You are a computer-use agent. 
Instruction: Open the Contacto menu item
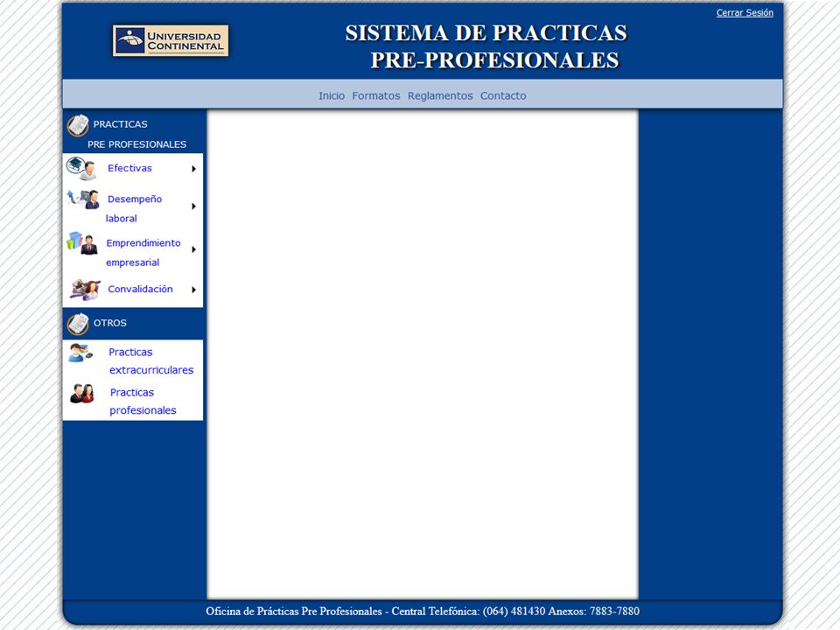coord(503,96)
